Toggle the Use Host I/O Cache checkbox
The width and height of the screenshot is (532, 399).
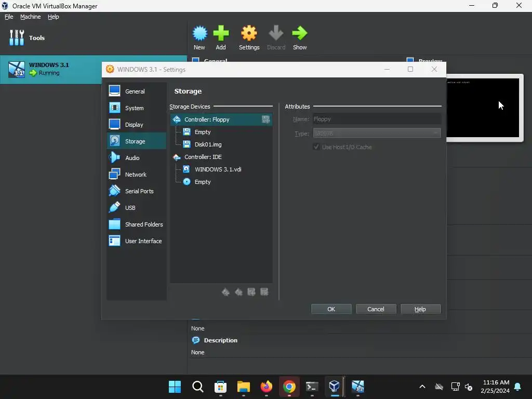316,147
